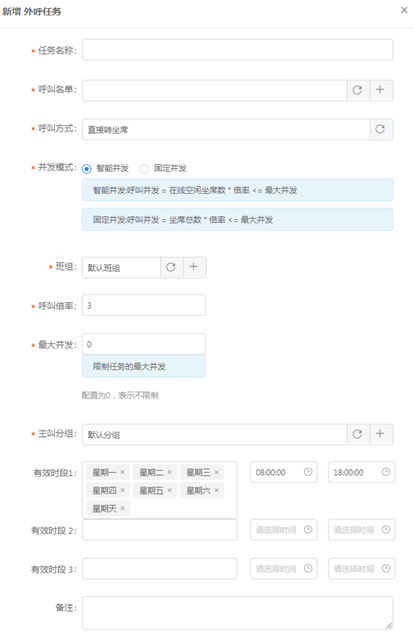Refresh the 呼叫方式 options
Screen dimensions: 414x635
coord(380,129)
